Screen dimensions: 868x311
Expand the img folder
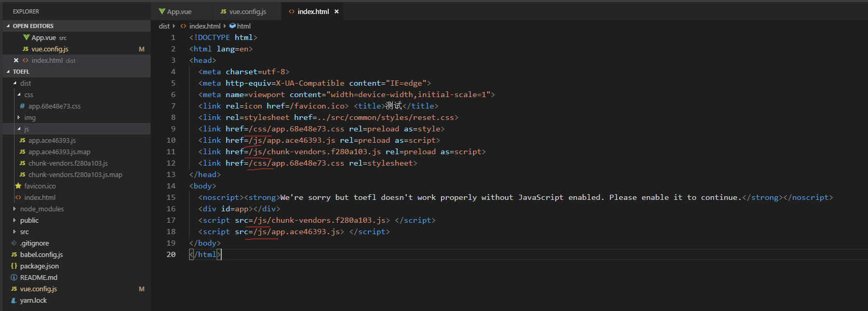tap(19, 117)
